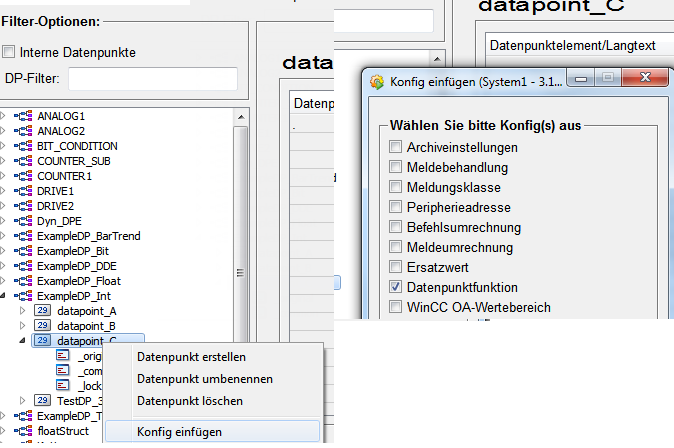This screenshot has width=674, height=448.
Task: Click the datapoint tree vertical scrollbar
Action: (x=240, y=273)
